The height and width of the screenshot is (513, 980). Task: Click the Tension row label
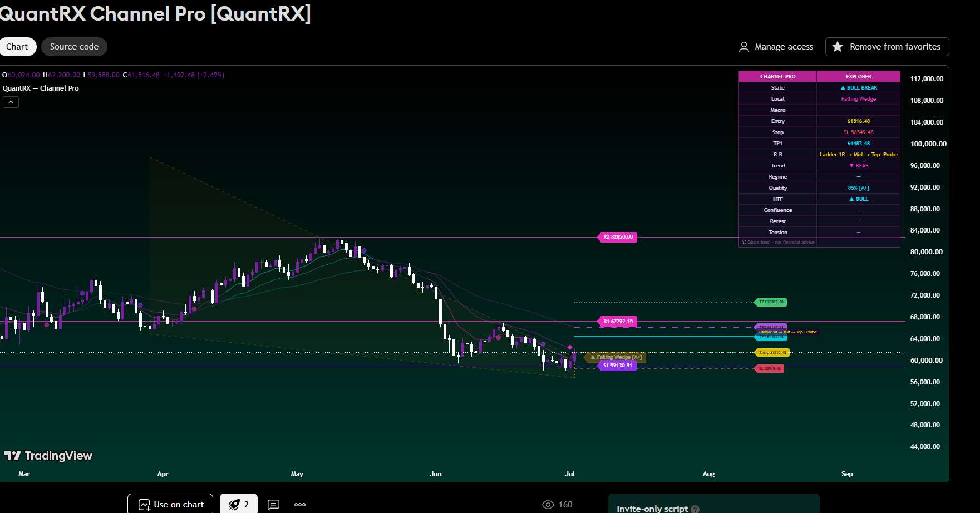[777, 233]
